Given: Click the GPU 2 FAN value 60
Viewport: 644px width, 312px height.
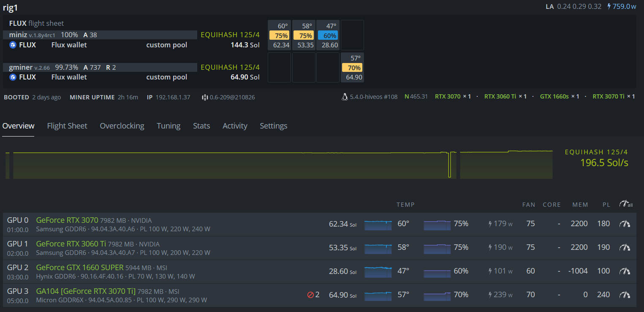Looking at the screenshot, I should click(530, 271).
